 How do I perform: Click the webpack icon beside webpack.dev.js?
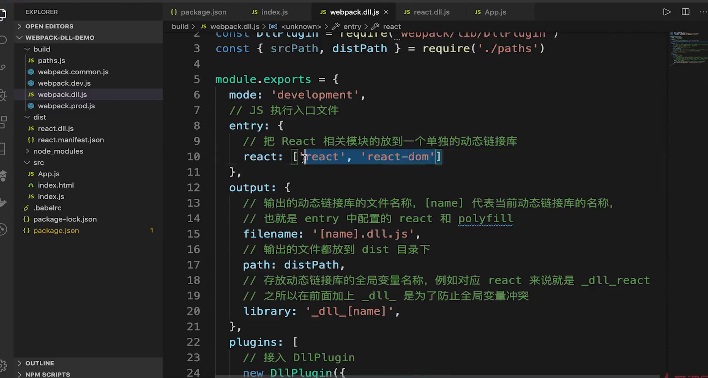coord(31,83)
